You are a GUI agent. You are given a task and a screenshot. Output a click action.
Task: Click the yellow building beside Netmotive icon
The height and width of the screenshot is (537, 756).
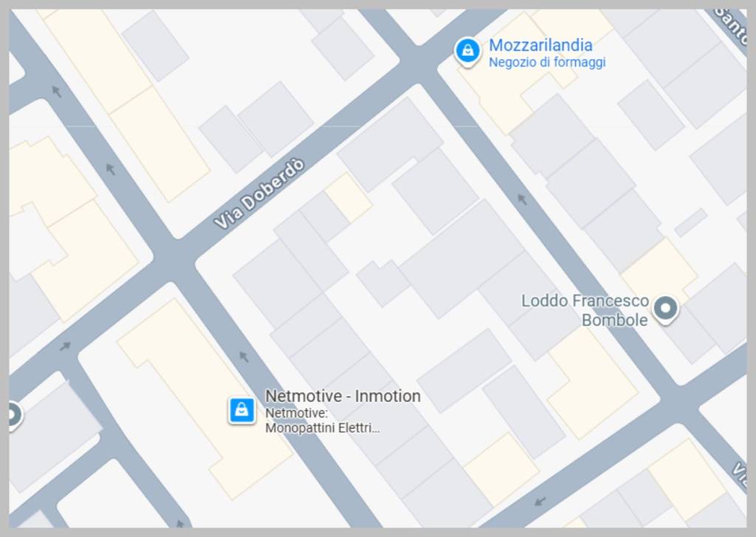click(205, 398)
